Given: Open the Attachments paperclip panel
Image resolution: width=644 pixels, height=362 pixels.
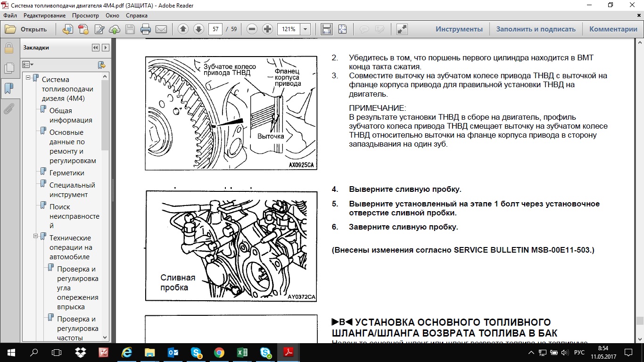Looking at the screenshot, I should pos(8,109).
